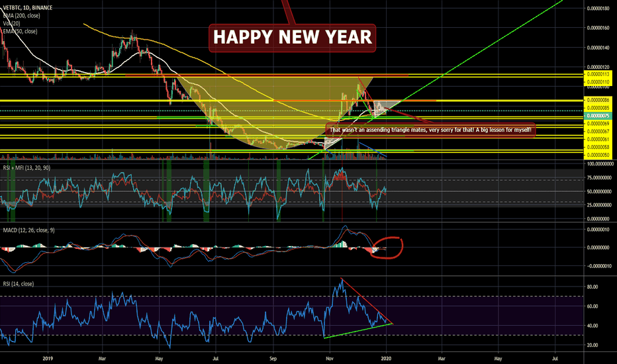Click the 0.00000010 label on MACD axis

click(x=599, y=230)
